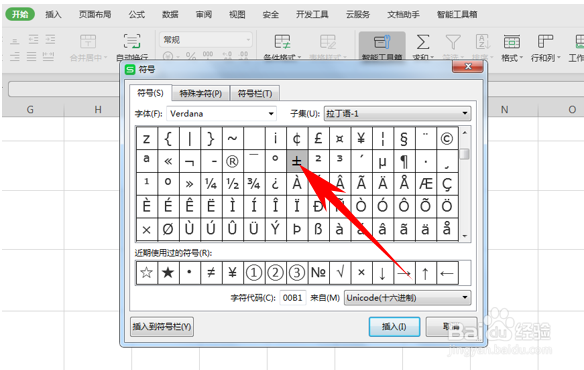Choose circled number ① in recent symbols
This screenshot has width=584, height=370.
(x=254, y=273)
